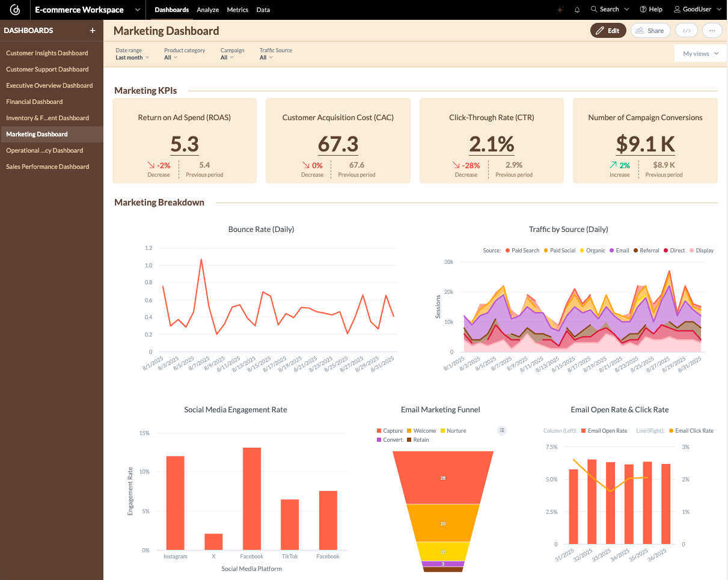Open the notifications bell
The image size is (728, 580).
coord(578,9)
